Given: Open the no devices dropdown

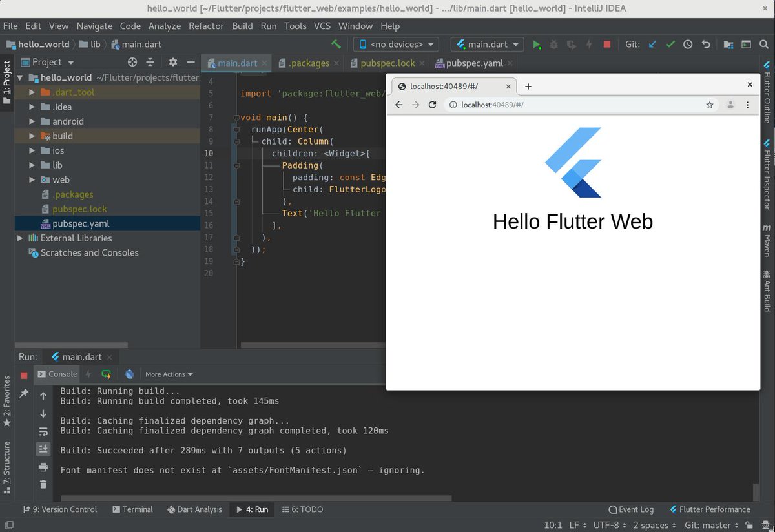Looking at the screenshot, I should (396, 45).
